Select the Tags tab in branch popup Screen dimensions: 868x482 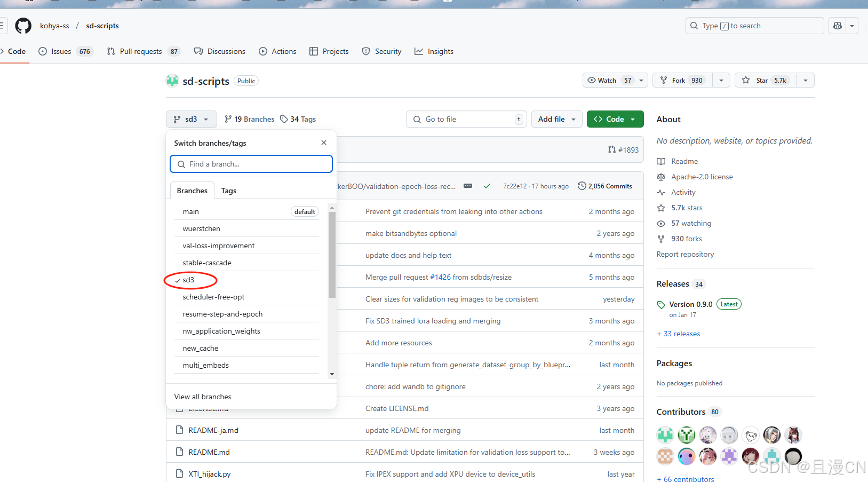pyautogui.click(x=229, y=191)
